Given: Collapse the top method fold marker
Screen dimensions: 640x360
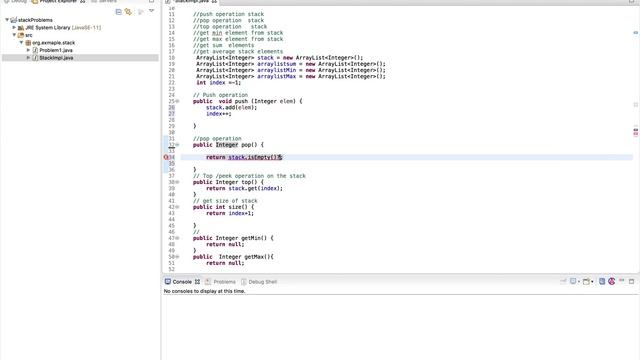Looking at the screenshot, I should point(177,182).
